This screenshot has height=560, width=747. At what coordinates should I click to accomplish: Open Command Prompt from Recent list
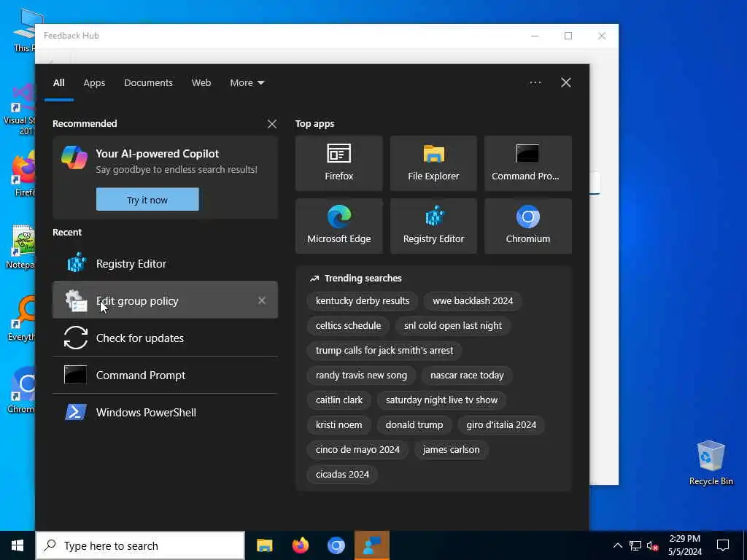pos(165,375)
